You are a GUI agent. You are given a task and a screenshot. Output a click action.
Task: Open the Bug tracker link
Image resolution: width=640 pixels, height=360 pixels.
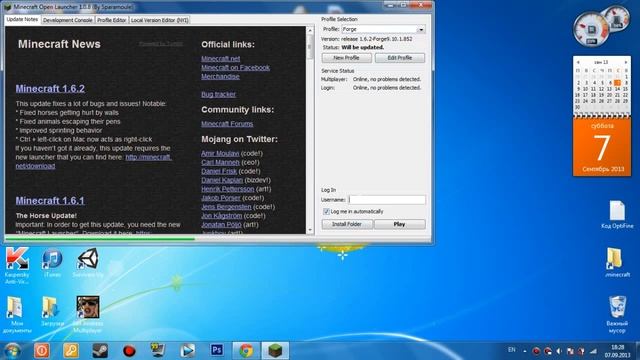pos(218,94)
